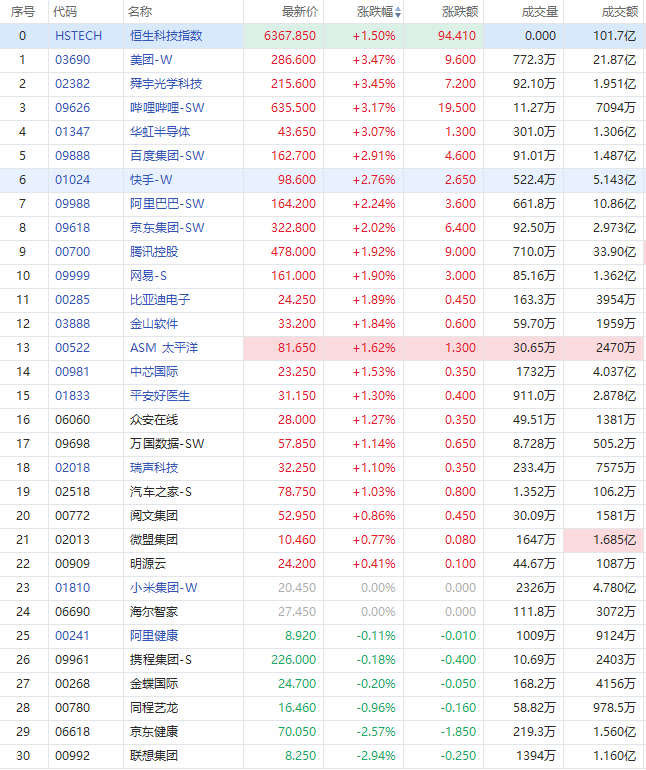Open 恒生科技指数 name link
This screenshot has height=770, width=646.
tap(166, 36)
